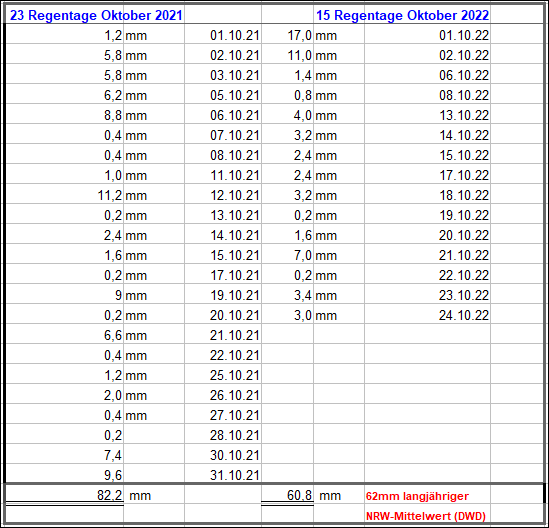Click the date cell 08.10.21
549x528 pixels.
coord(235,155)
